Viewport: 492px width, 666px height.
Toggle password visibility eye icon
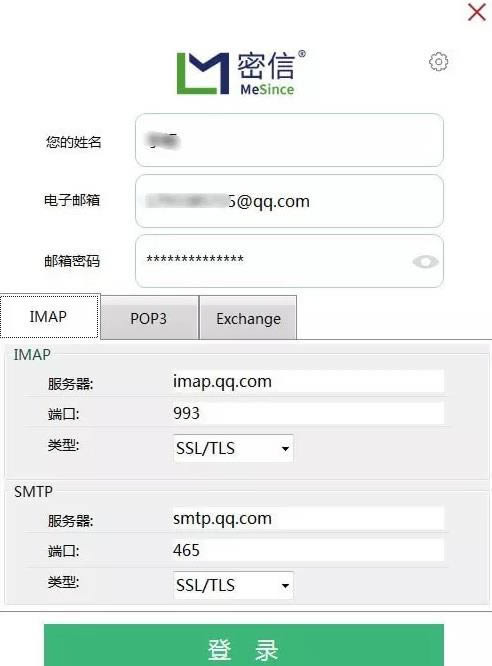point(425,262)
